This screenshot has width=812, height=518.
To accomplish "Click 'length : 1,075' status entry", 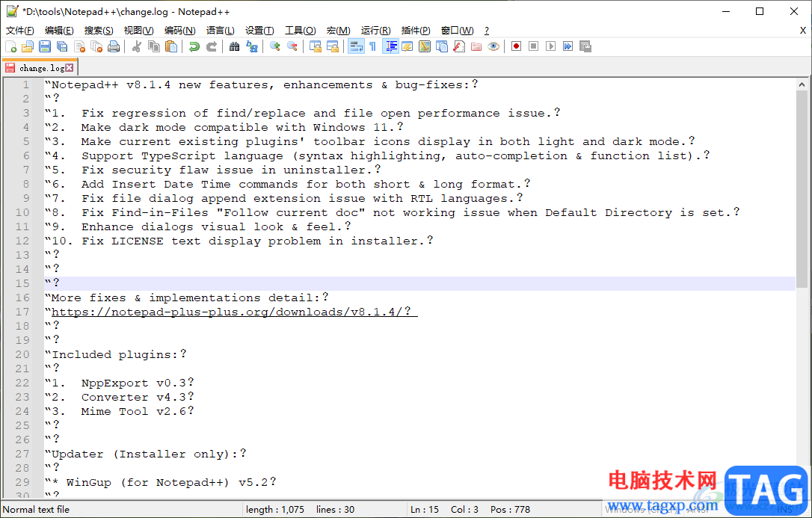I will coord(275,510).
